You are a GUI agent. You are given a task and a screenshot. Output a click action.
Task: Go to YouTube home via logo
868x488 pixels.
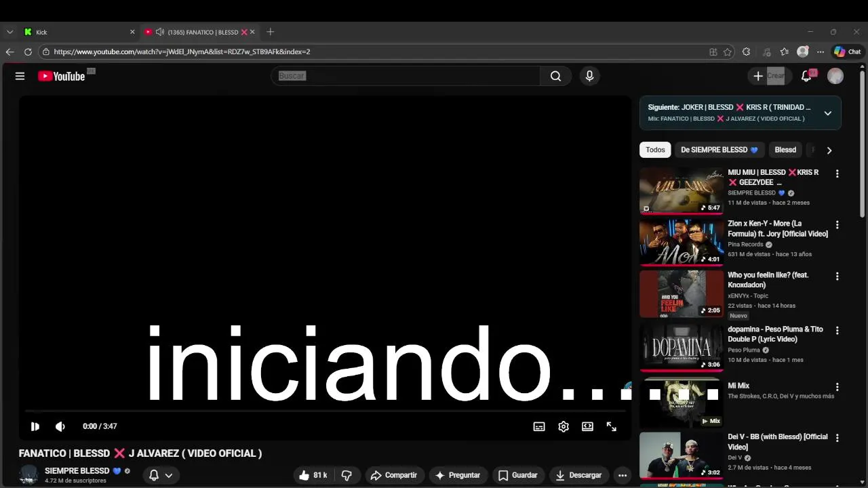click(x=62, y=76)
